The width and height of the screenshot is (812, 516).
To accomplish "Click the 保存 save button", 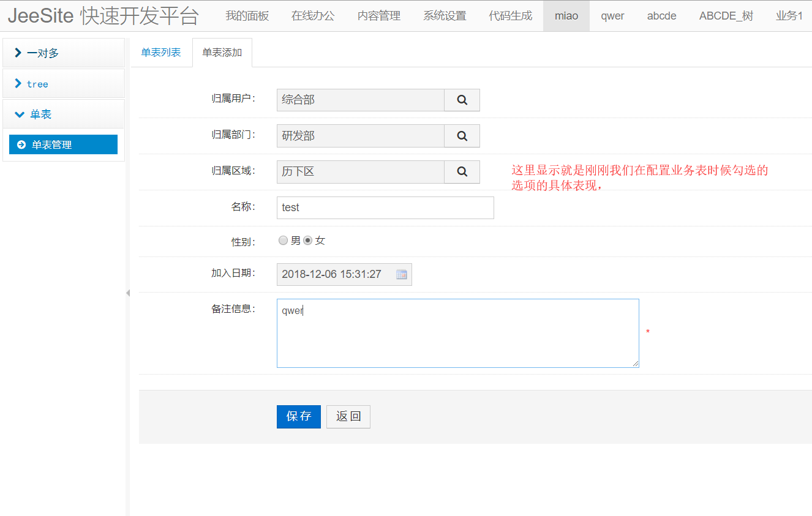I will [x=298, y=416].
